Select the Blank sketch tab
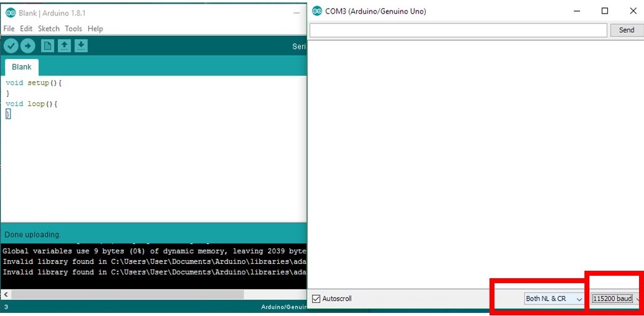 22,67
